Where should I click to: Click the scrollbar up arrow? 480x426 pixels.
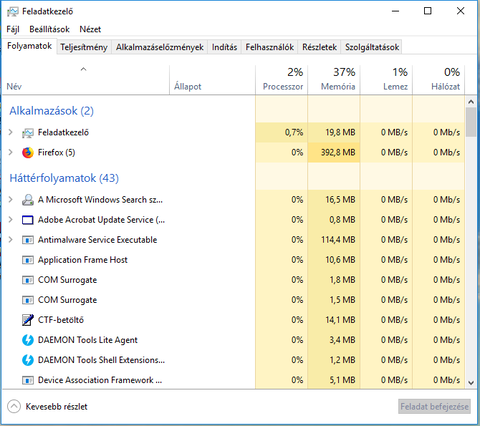471,101
